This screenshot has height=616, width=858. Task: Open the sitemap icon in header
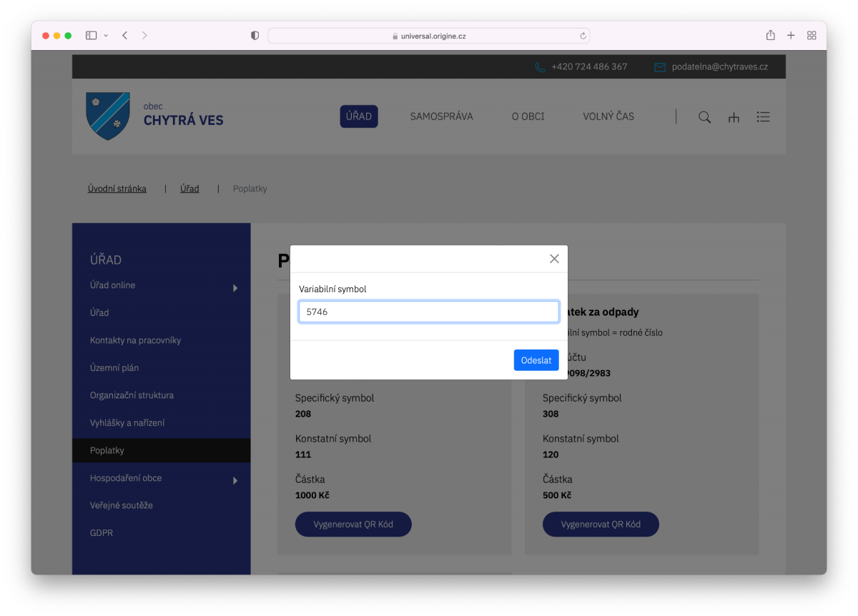(x=734, y=117)
